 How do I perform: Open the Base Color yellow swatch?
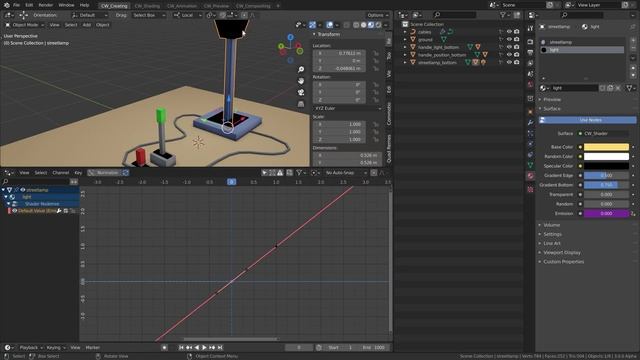(x=606, y=147)
